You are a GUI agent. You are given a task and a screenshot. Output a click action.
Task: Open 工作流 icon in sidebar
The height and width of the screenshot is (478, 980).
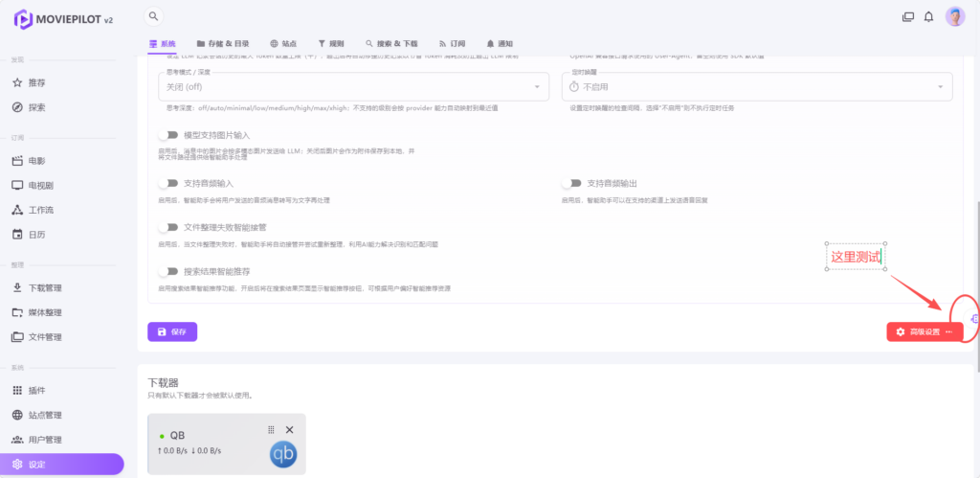coord(17,210)
